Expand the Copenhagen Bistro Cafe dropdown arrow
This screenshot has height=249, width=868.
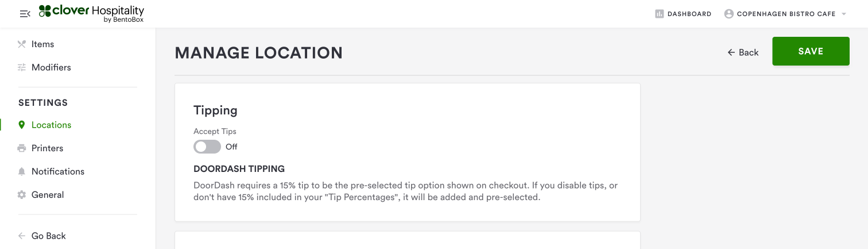click(844, 14)
